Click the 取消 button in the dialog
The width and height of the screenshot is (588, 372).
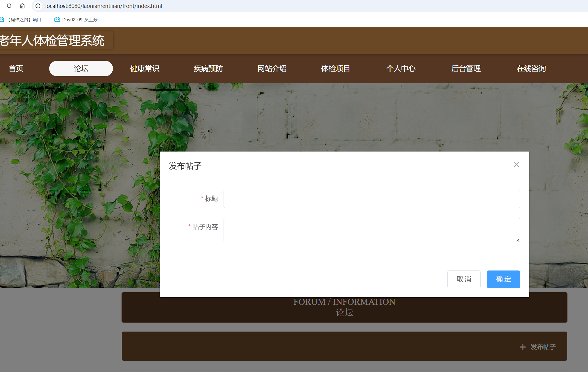coord(464,279)
